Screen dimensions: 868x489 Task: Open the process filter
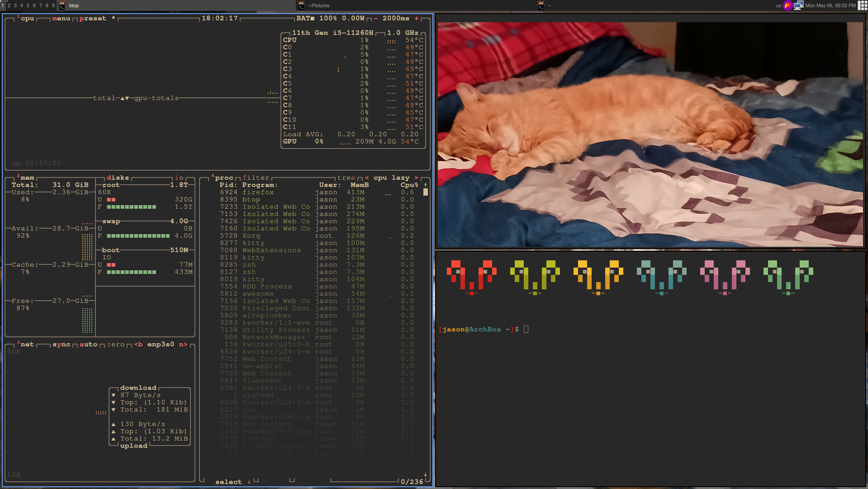coord(256,177)
